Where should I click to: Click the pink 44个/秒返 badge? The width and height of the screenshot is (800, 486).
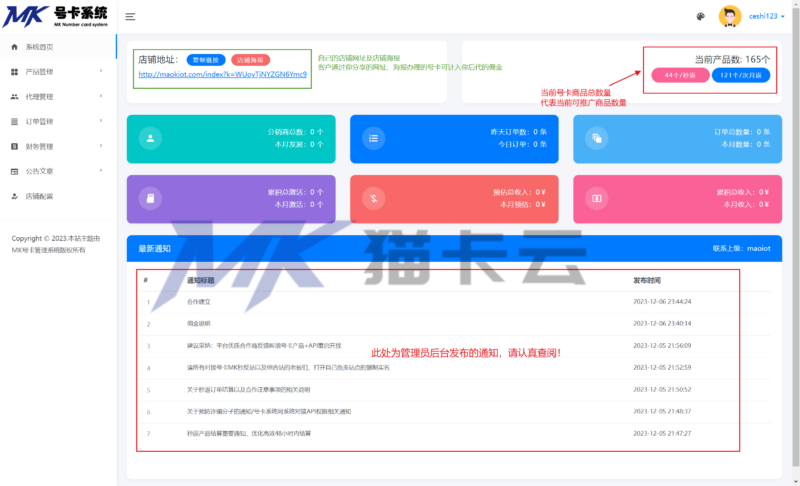pos(680,75)
